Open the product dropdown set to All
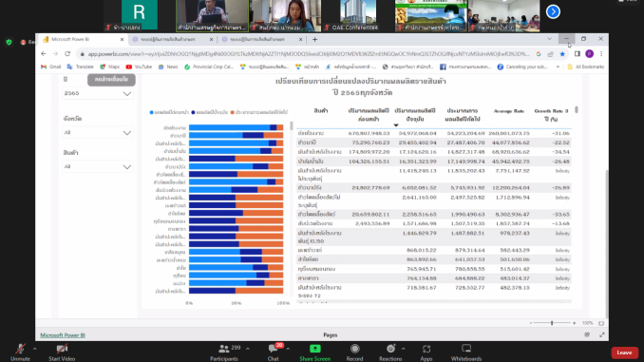 click(x=97, y=167)
